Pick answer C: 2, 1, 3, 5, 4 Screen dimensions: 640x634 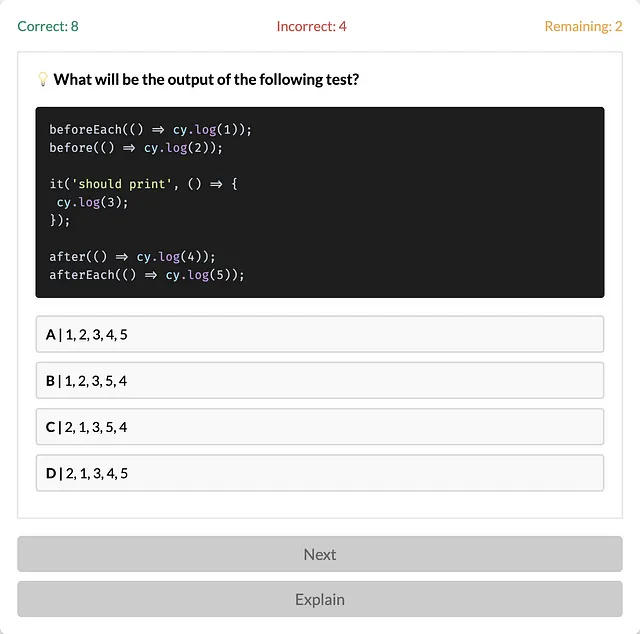[320, 427]
